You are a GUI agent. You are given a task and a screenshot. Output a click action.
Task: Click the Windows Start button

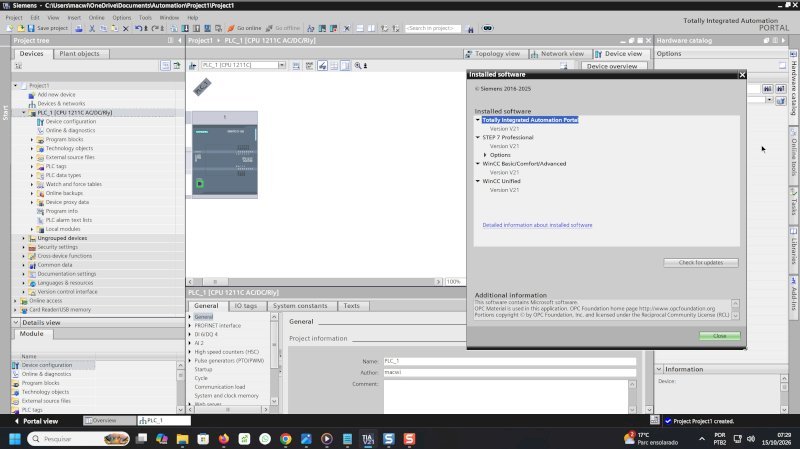(15, 439)
